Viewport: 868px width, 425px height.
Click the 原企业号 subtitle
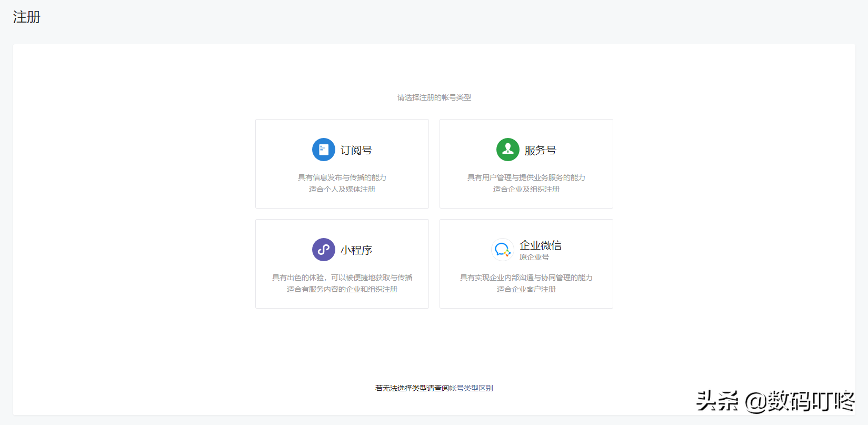tap(534, 257)
